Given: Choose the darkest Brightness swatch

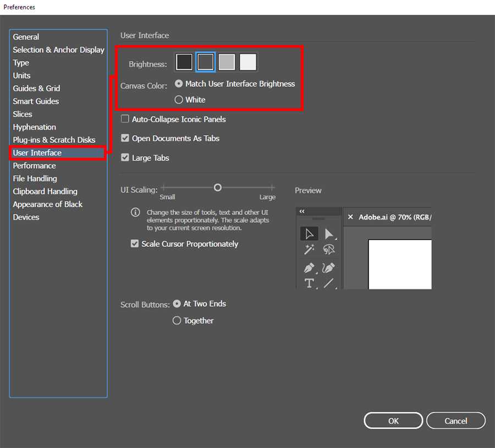Looking at the screenshot, I should [184, 62].
